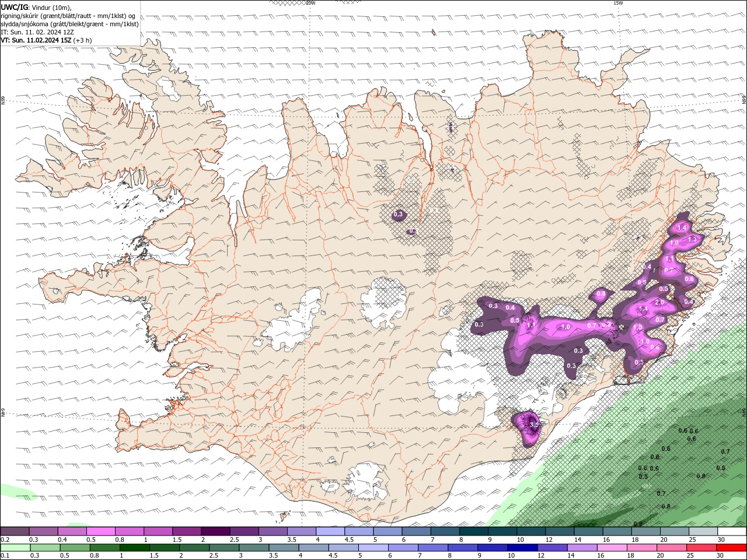This screenshot has width=747, height=560.
Task: Select the bottom-row legend swatch starting at 4.5
Action: 343,548
